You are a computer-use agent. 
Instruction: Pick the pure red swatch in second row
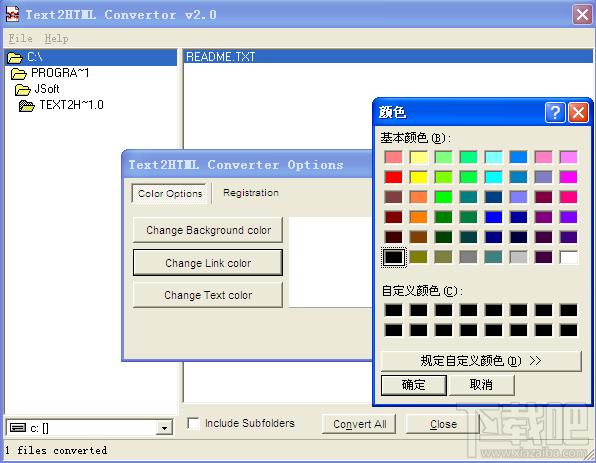394,177
